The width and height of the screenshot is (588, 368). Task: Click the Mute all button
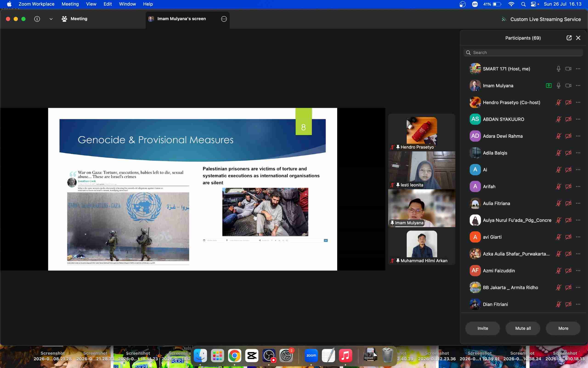click(x=523, y=328)
